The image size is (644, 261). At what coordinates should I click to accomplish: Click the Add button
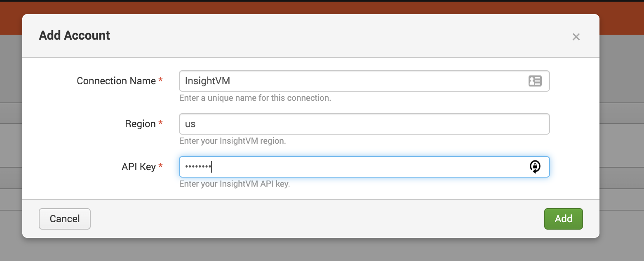point(563,218)
